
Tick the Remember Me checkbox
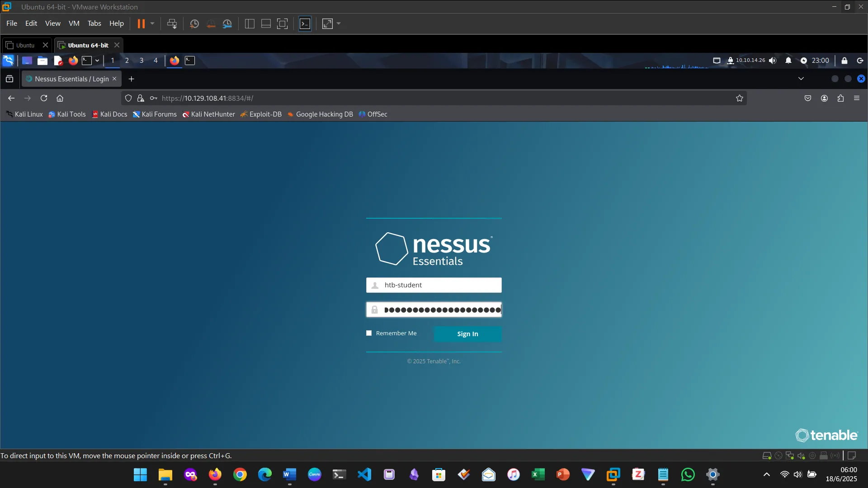[x=369, y=333]
